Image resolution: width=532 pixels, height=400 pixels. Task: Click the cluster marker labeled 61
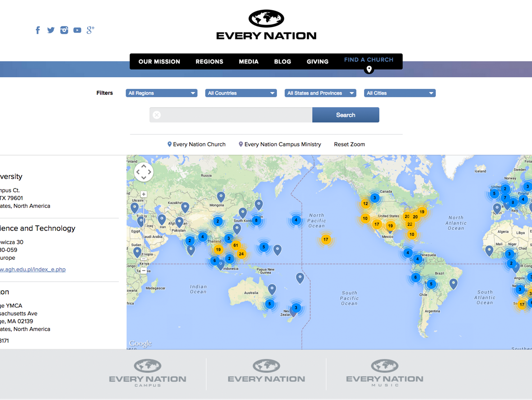(x=235, y=245)
